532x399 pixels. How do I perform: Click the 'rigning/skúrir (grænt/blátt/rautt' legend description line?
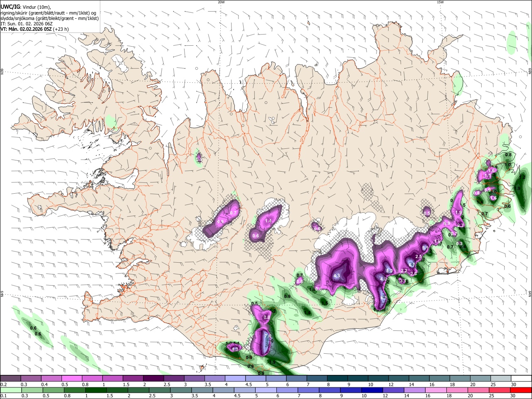(48, 13)
